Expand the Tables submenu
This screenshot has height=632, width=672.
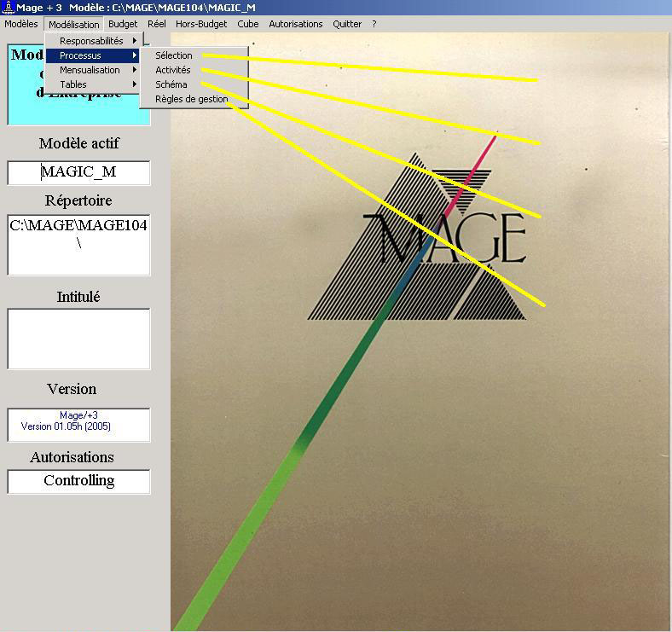pyautogui.click(x=92, y=84)
